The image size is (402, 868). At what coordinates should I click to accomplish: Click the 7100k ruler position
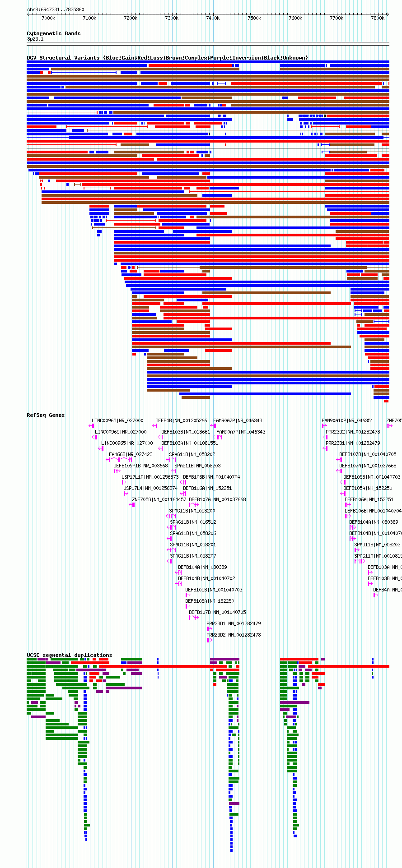(89, 18)
